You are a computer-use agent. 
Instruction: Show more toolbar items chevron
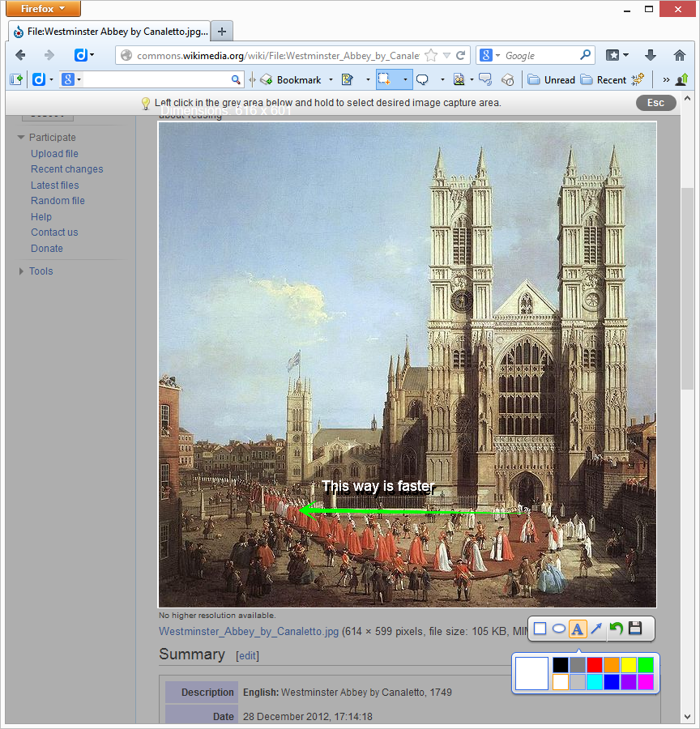pyautogui.click(x=666, y=80)
